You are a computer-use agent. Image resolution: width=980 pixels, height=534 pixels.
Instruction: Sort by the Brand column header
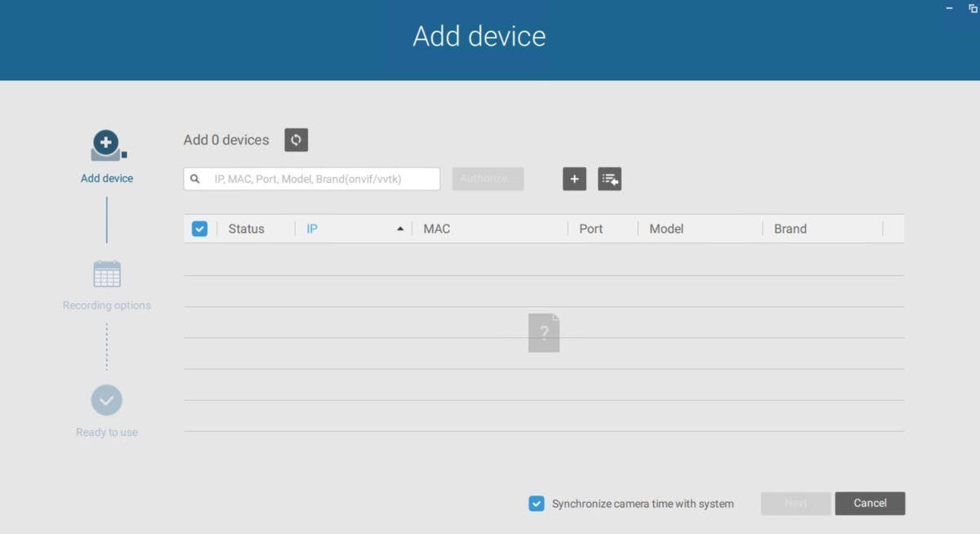coord(791,229)
